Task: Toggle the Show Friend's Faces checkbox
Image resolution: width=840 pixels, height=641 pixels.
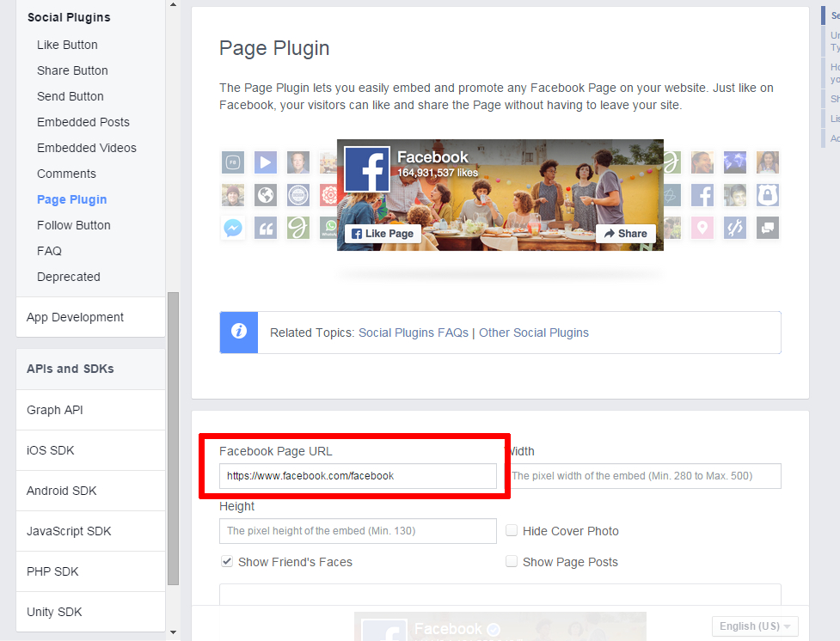Action: click(227, 561)
